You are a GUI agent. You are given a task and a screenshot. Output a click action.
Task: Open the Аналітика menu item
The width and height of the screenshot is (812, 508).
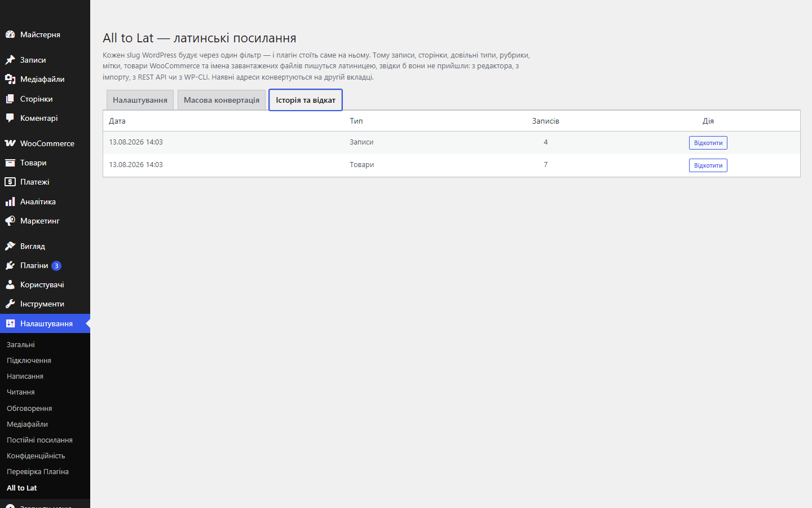coord(45,202)
